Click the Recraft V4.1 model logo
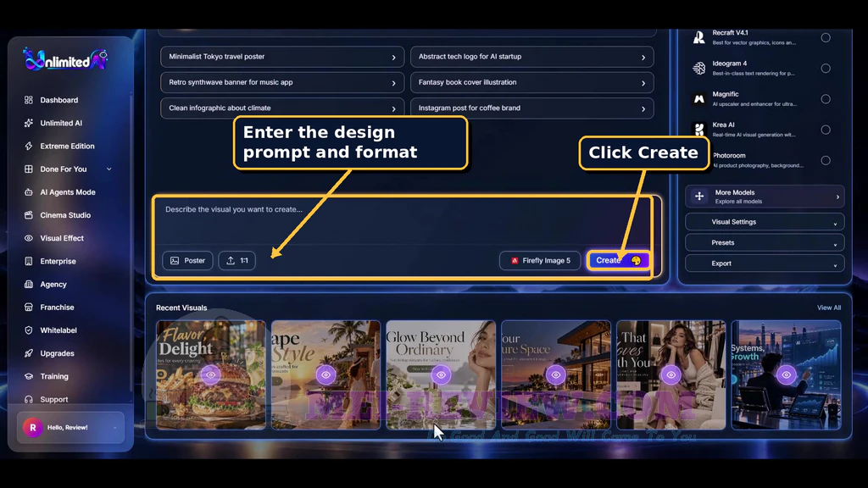 pos(699,37)
